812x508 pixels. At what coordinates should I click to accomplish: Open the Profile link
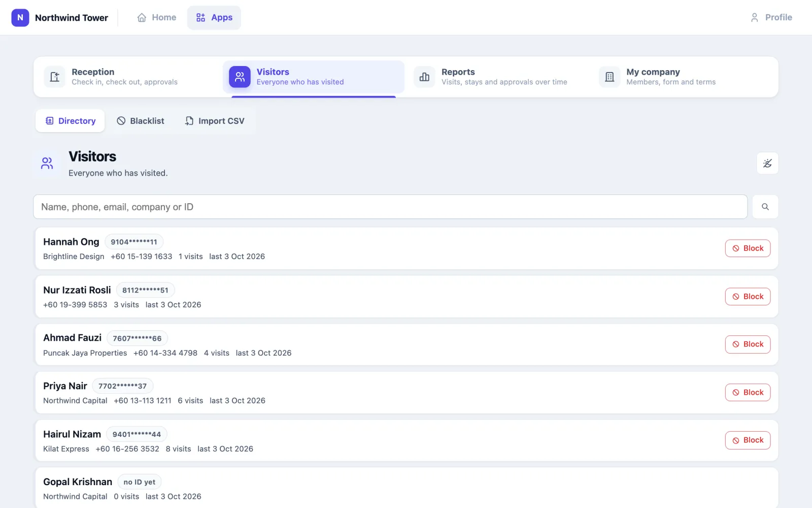point(771,17)
